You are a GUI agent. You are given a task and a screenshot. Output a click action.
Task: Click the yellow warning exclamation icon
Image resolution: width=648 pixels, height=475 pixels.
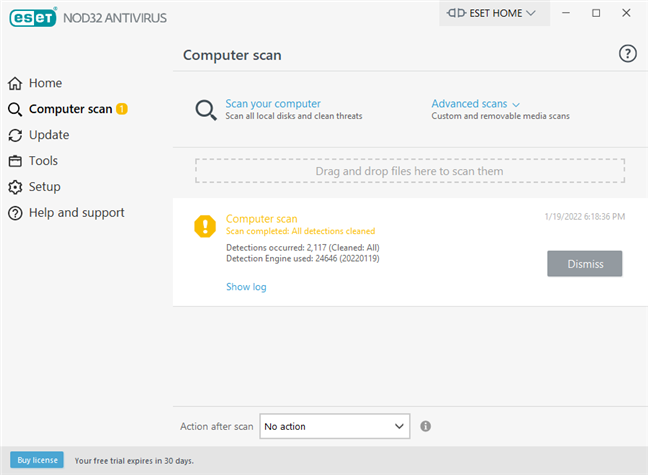tap(205, 226)
